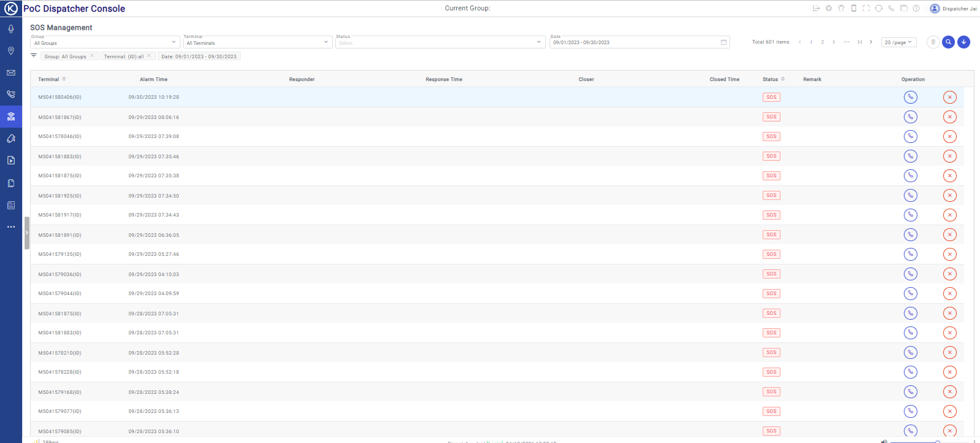The image size is (980, 443).
Task: Open the calendar icon in Date field
Action: point(723,42)
